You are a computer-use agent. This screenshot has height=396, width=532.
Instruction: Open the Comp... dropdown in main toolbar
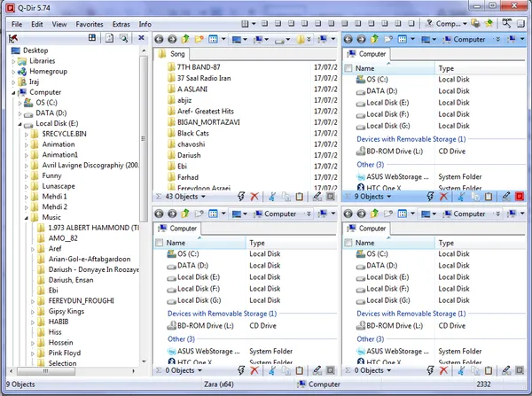point(465,24)
